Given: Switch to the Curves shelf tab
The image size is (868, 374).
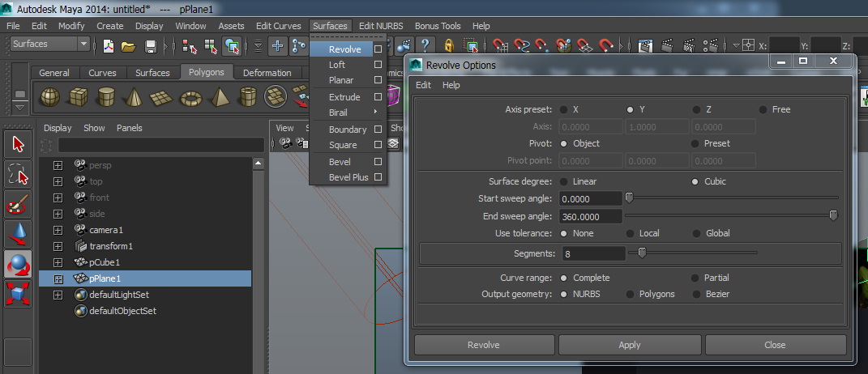Looking at the screenshot, I should pos(102,73).
